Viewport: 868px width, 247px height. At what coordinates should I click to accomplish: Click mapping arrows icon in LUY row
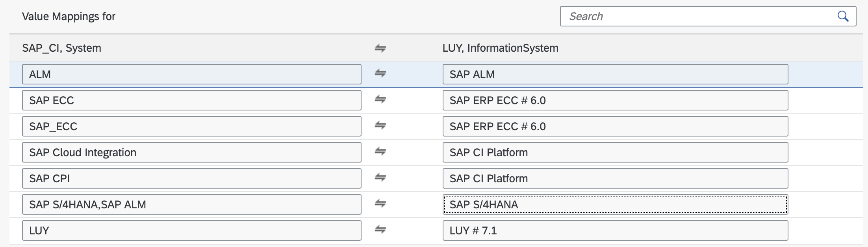click(x=380, y=230)
